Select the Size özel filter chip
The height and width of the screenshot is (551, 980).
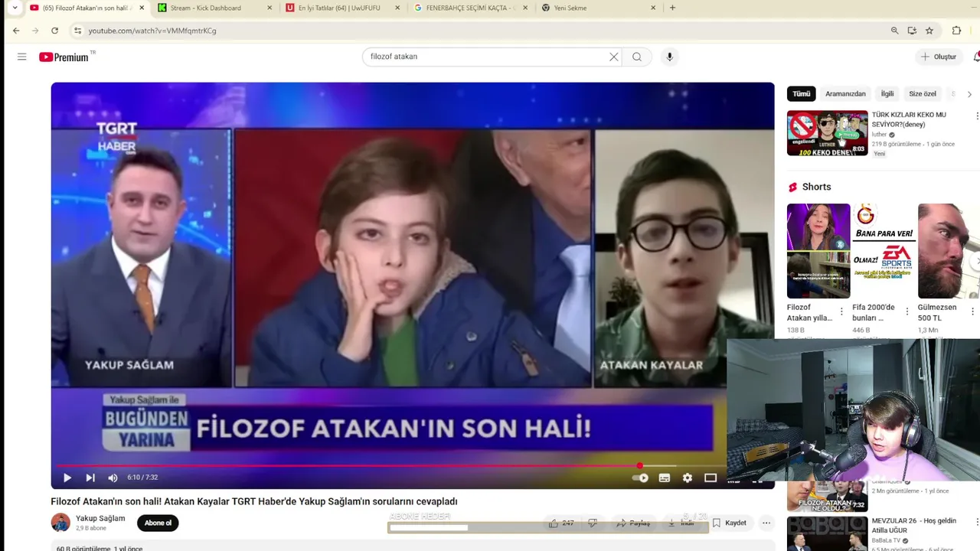pyautogui.click(x=923, y=93)
